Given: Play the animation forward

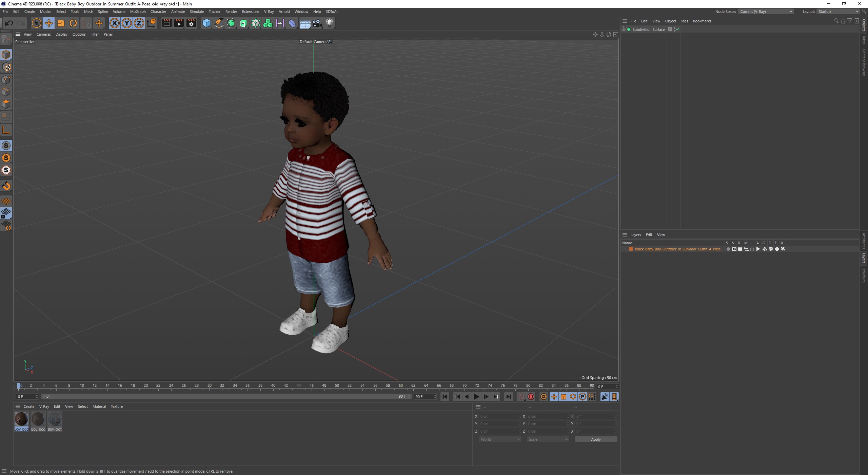Looking at the screenshot, I should pyautogui.click(x=477, y=397).
